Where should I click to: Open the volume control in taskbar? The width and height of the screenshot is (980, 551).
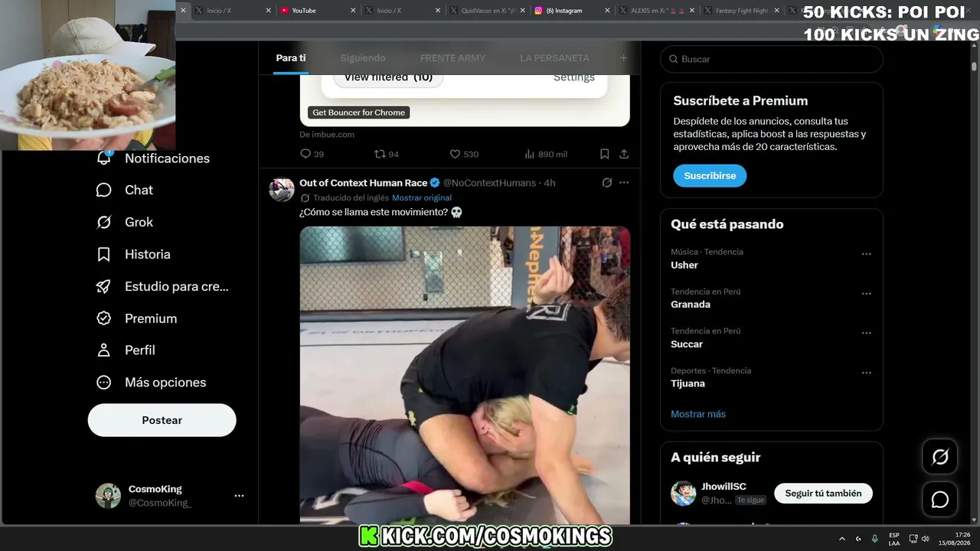tap(925, 539)
